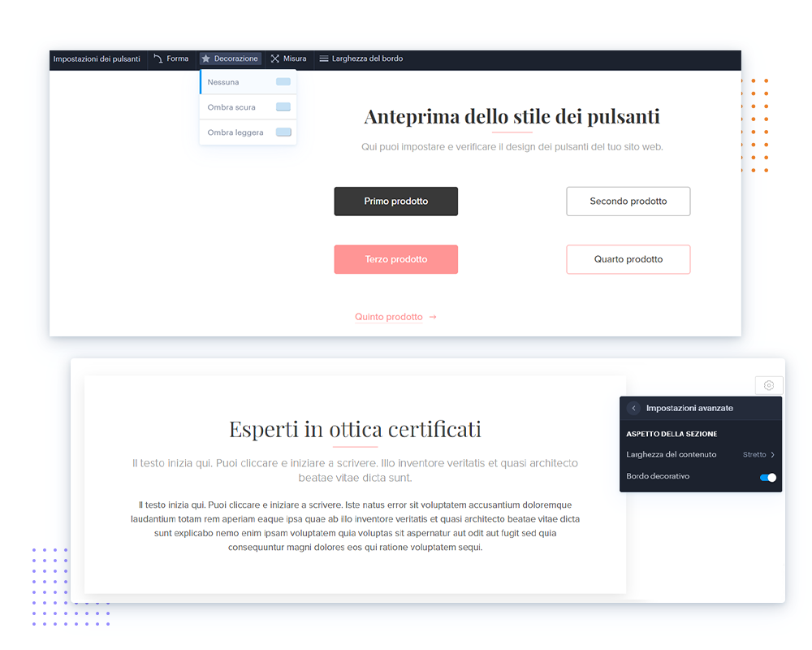This screenshot has height=650, width=812.
Task: Choose the Ombra scura decoration option
Action: click(x=248, y=107)
